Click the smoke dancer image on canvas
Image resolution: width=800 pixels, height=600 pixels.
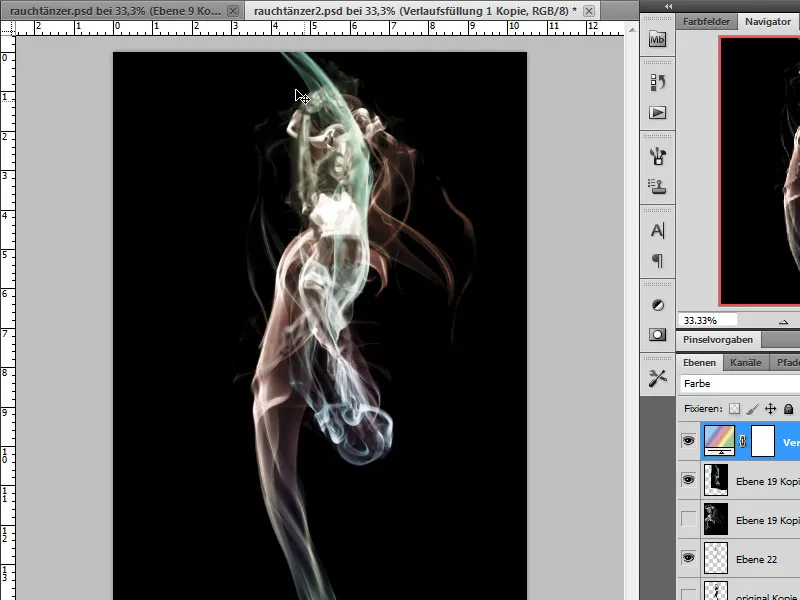pos(320,326)
